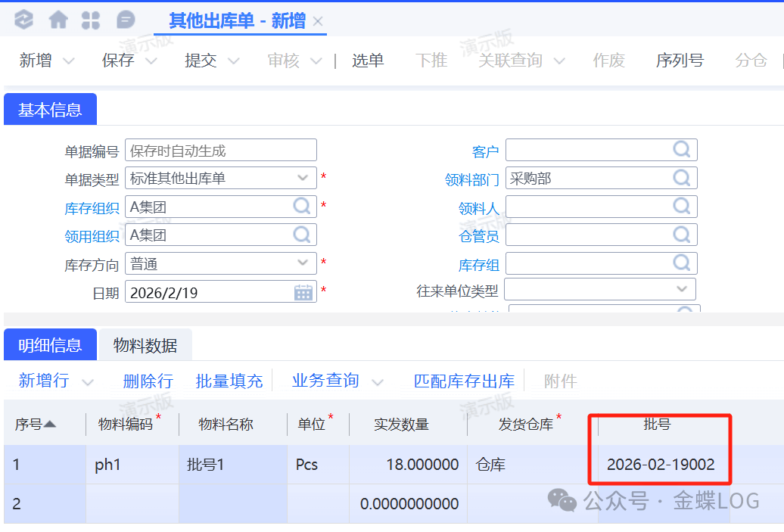Click 保存 in the toolbar
This screenshot has width=784, height=532.
tap(118, 61)
